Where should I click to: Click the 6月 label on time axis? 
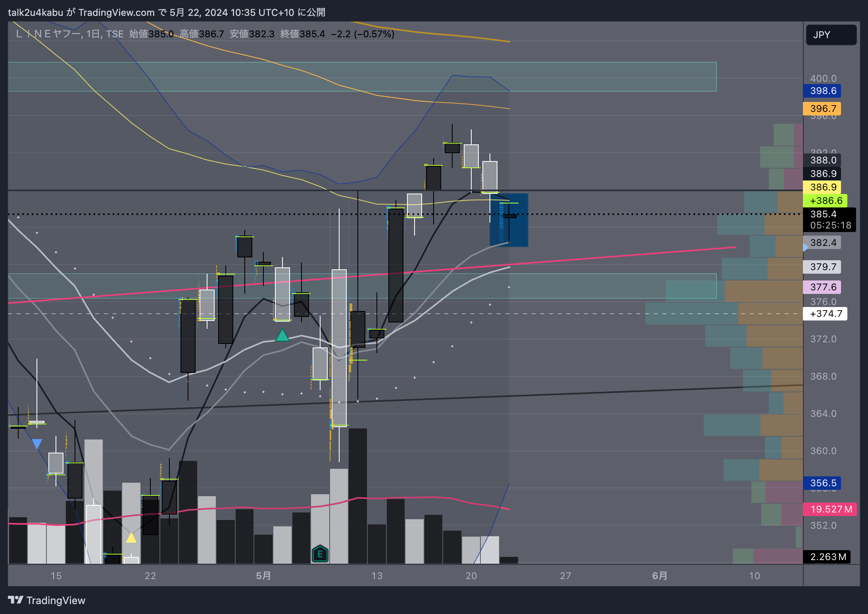coord(660,576)
